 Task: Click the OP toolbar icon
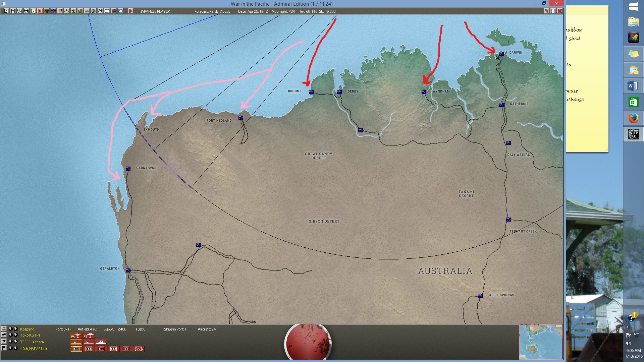pyautogui.click(x=107, y=11)
